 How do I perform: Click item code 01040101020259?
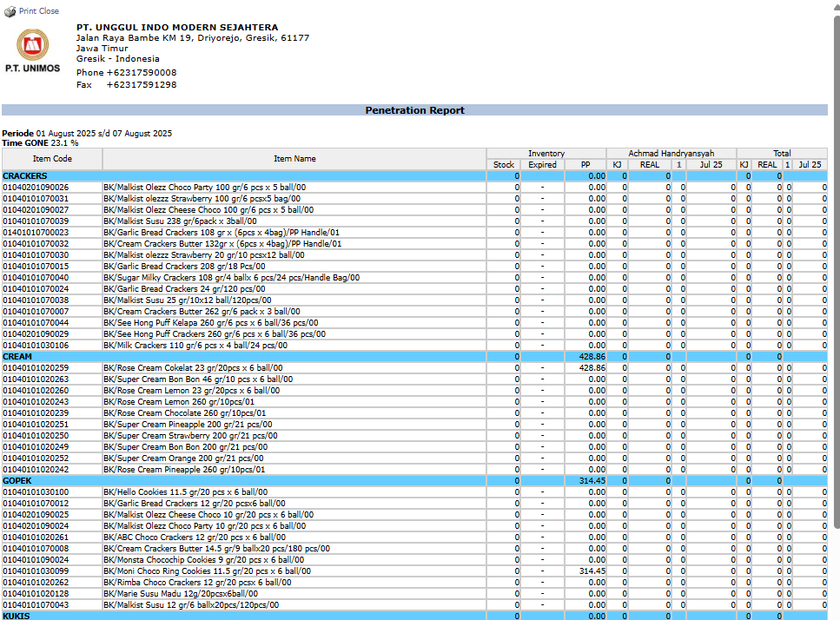point(36,368)
